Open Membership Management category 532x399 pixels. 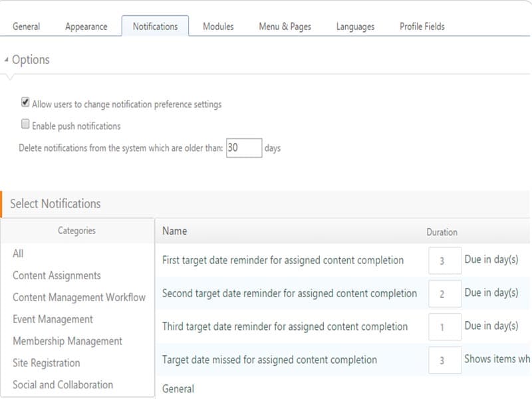tap(67, 341)
